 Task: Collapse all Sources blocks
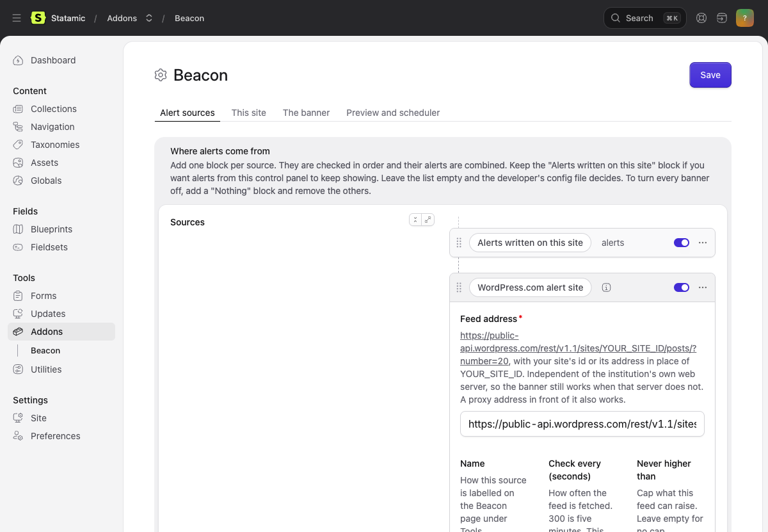tap(415, 220)
